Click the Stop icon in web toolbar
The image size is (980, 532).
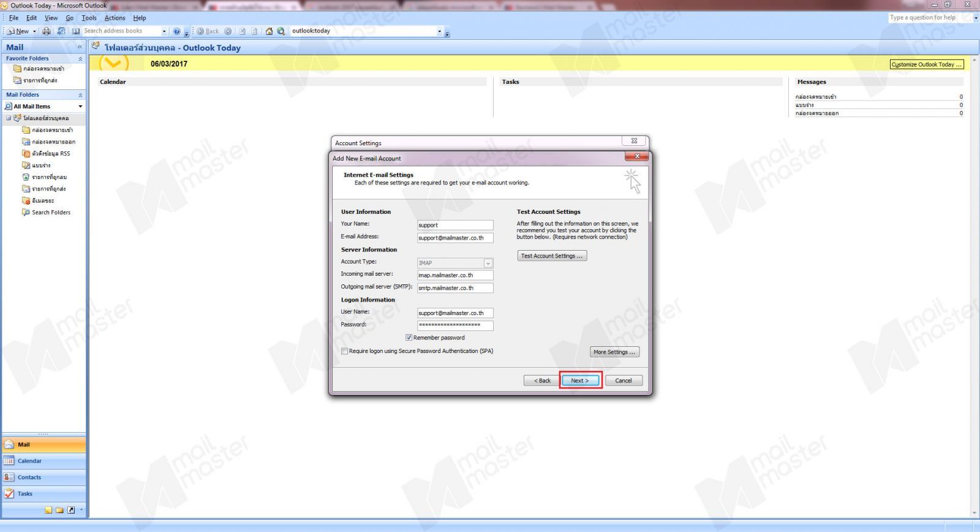click(243, 31)
